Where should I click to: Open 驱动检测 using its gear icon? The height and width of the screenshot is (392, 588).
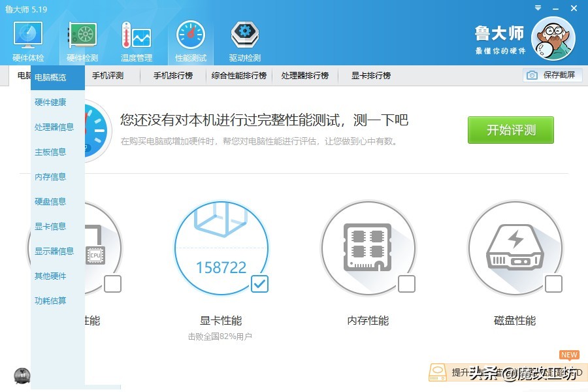(244, 36)
